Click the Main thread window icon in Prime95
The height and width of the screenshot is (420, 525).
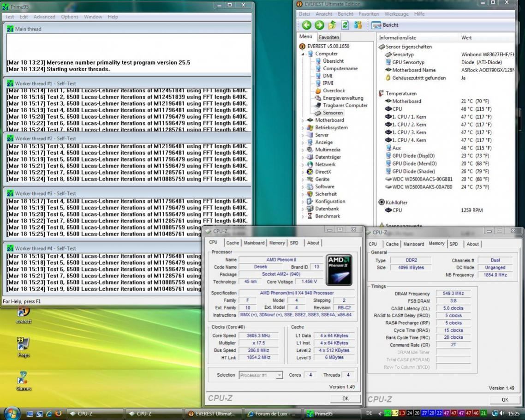point(10,29)
